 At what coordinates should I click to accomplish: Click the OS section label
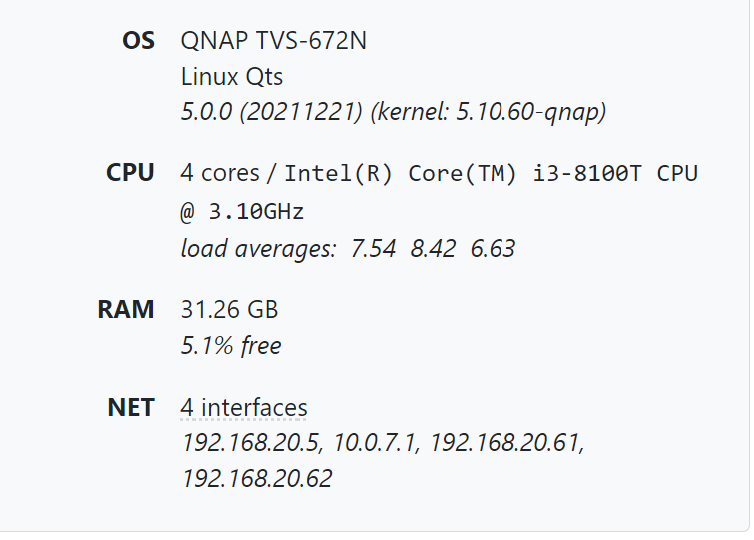[138, 41]
